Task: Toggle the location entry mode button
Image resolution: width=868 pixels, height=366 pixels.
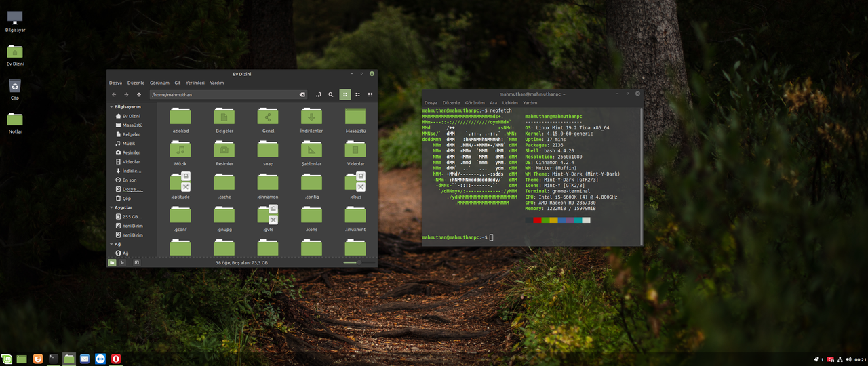Action: (x=318, y=95)
